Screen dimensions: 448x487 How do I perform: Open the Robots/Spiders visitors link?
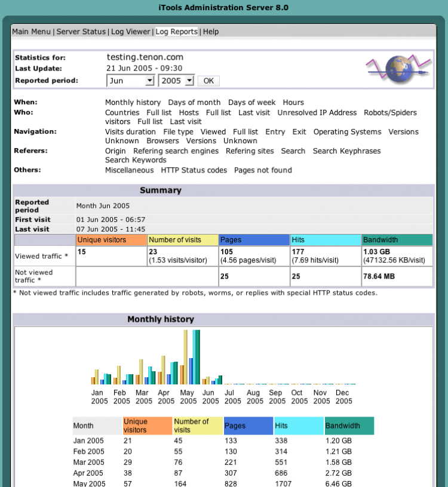pos(390,113)
